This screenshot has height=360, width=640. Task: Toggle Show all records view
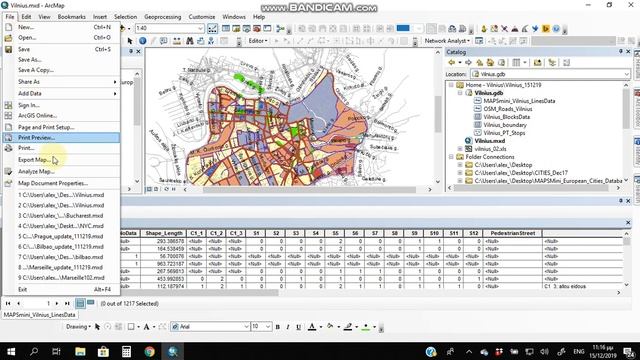80,303
